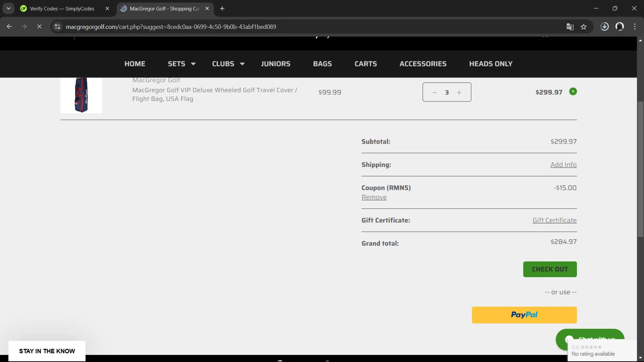Click the green CHECK OUT button

click(550, 269)
